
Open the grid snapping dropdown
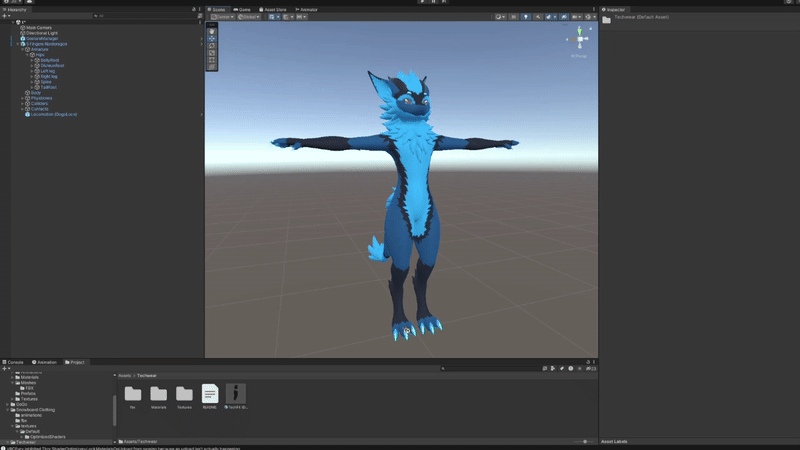click(x=288, y=17)
